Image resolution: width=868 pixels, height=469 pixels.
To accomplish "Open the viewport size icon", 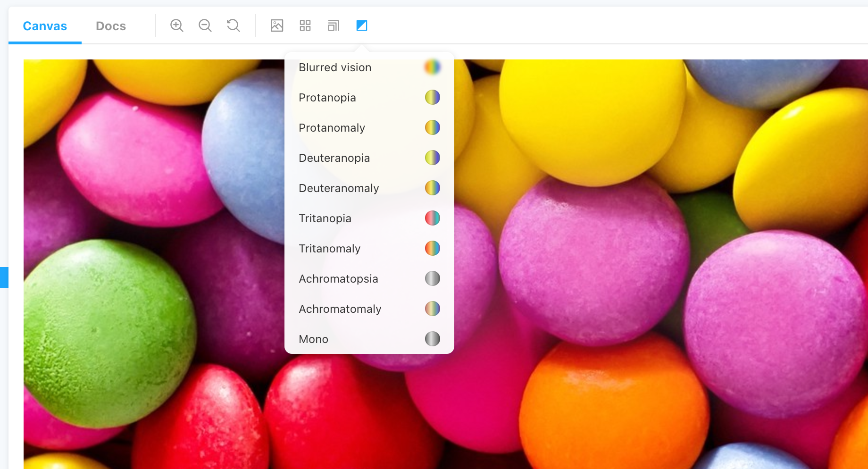I will click(x=334, y=25).
